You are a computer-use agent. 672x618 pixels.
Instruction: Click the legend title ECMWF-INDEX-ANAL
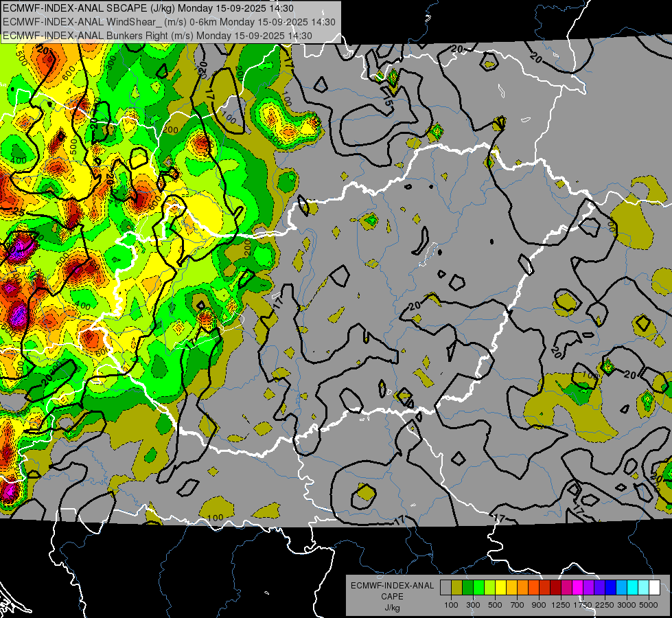[392, 586]
